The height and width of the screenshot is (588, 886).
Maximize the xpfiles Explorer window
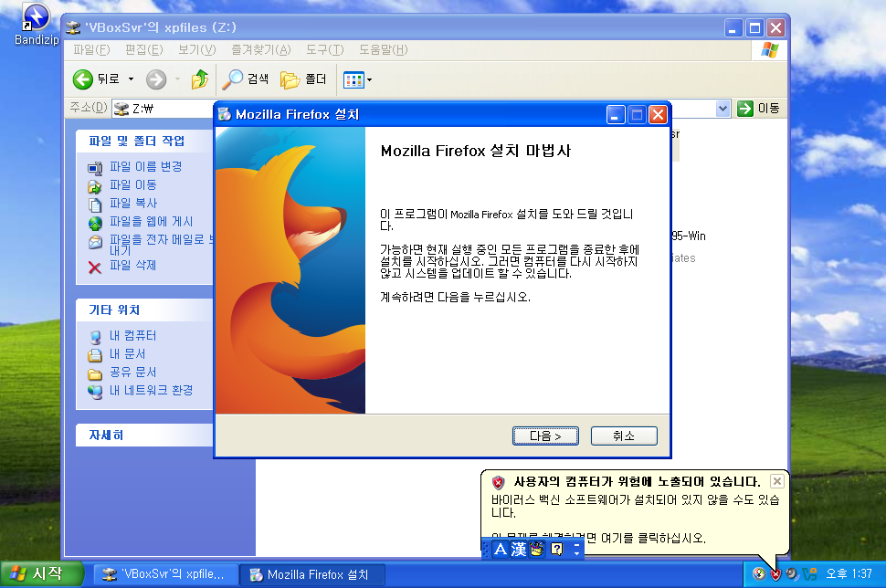click(x=754, y=27)
